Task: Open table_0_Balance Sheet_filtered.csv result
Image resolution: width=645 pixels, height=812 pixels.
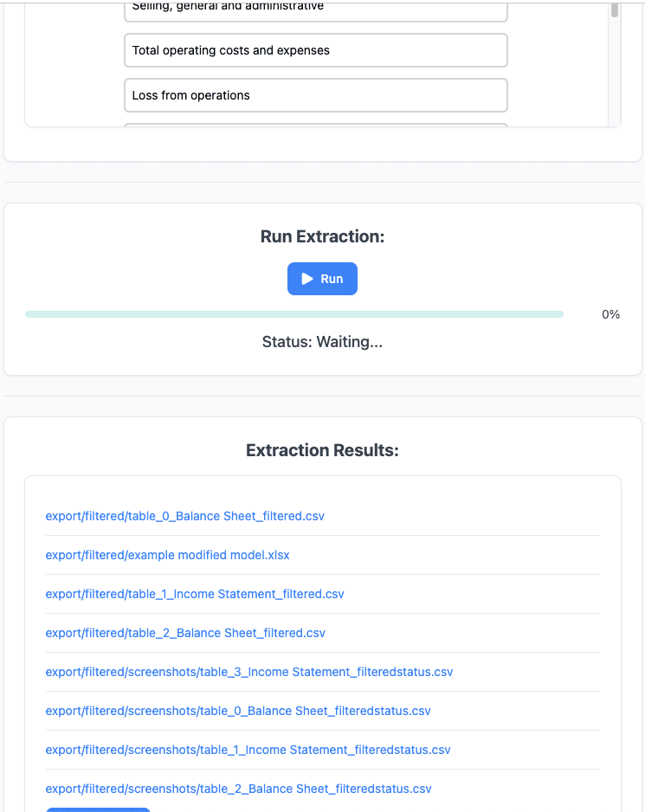Action: (x=184, y=516)
